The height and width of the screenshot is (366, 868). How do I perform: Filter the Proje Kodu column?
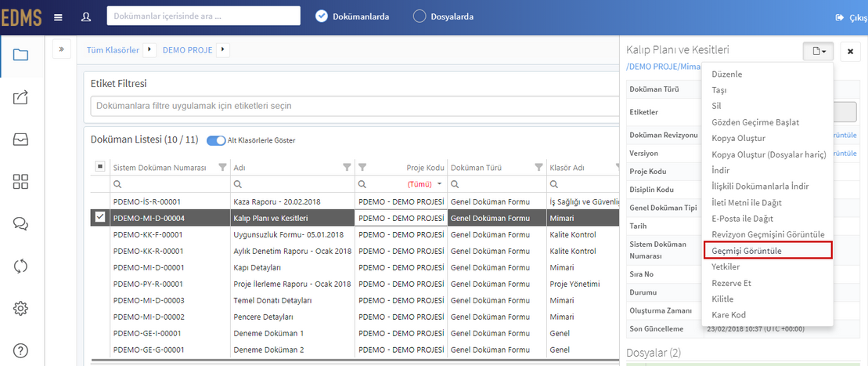(x=363, y=167)
